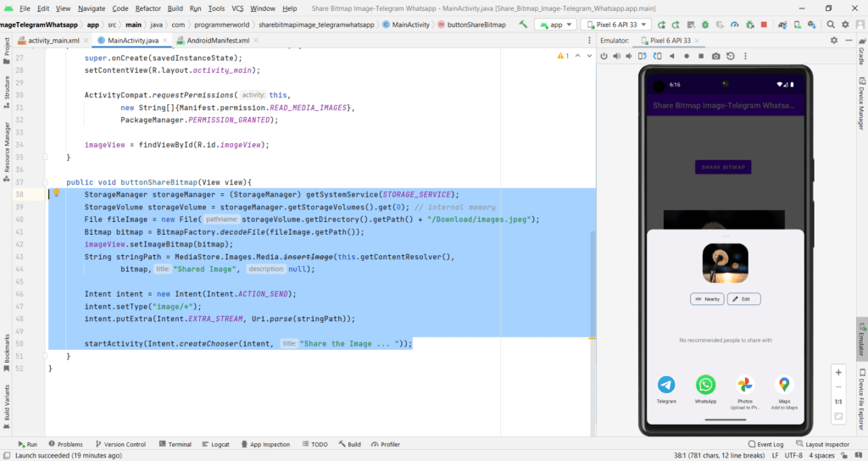Image resolution: width=868 pixels, height=461 pixels.
Task: Toggle the Terminal tool window
Action: coord(175,444)
